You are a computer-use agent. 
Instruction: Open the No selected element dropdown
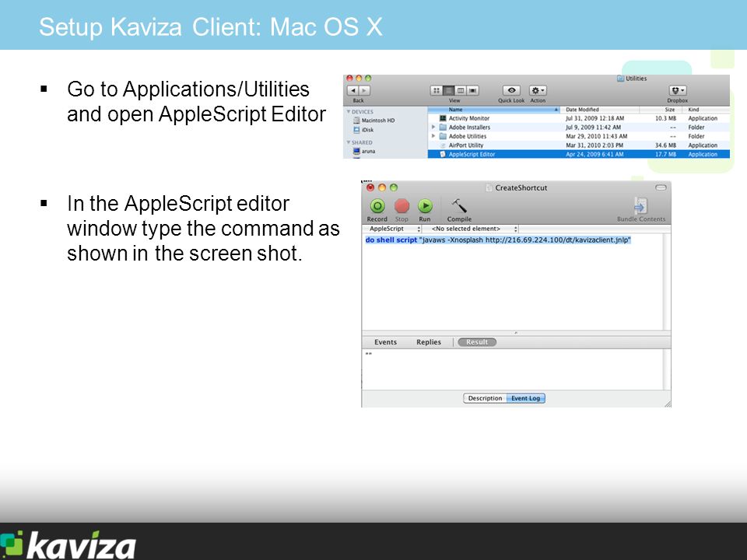pos(470,229)
